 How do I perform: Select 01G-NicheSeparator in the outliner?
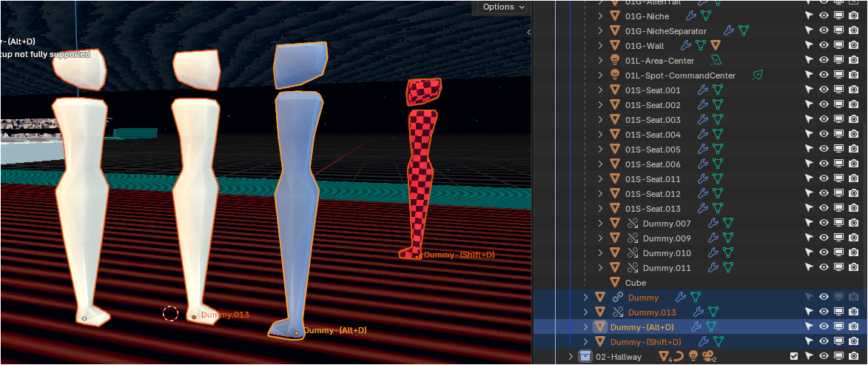click(666, 31)
